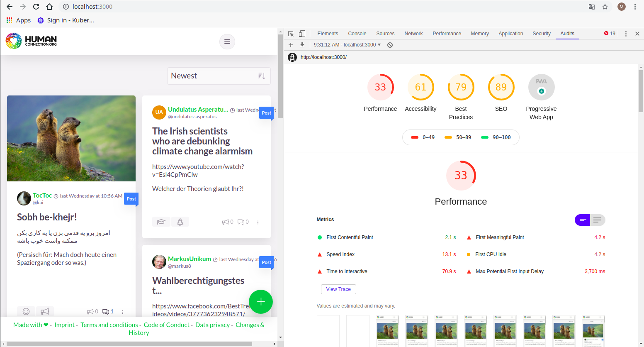Viewport: 644px width, 347px height.
Task: Activate DevTools inspect element tool
Action: 291,34
